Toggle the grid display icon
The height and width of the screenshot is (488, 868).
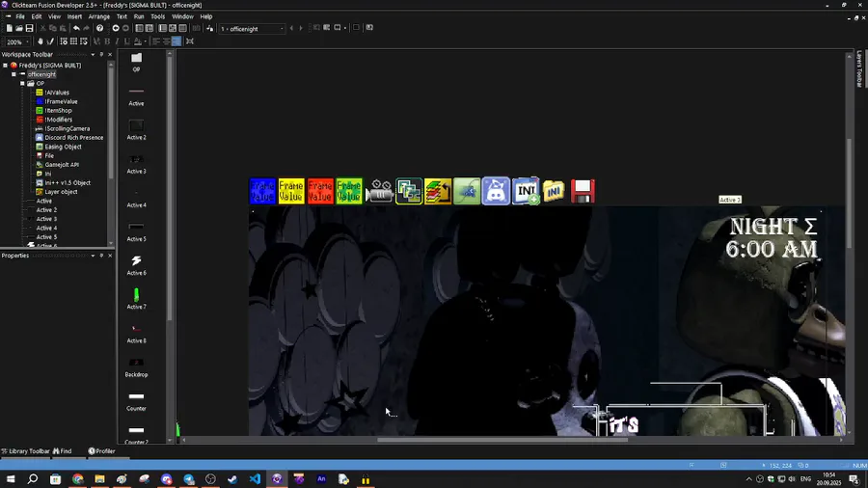73,41
